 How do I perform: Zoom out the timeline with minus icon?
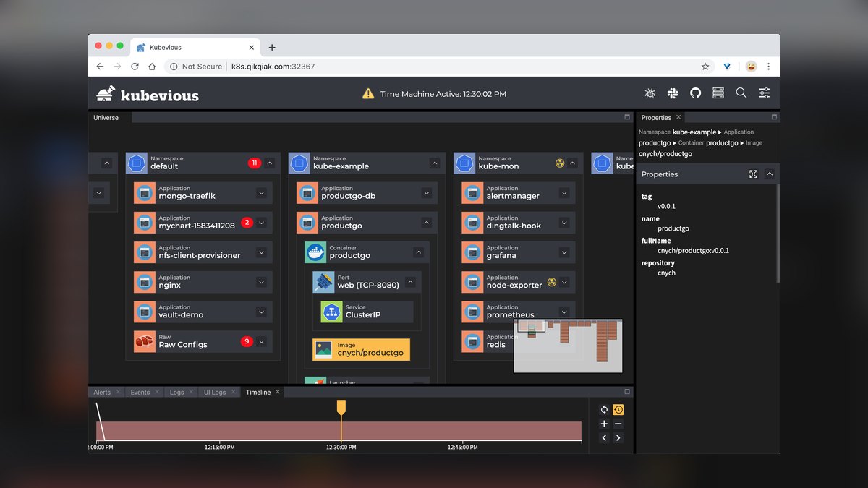click(x=618, y=424)
